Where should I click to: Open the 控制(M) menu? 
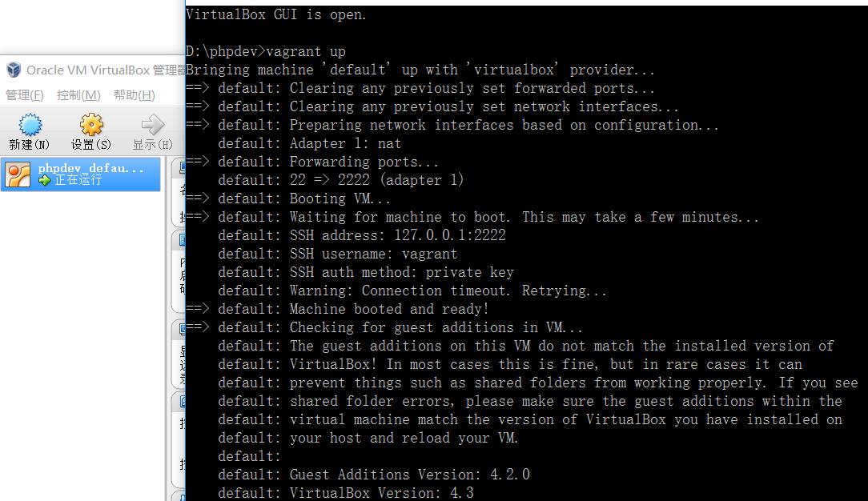click(x=78, y=95)
